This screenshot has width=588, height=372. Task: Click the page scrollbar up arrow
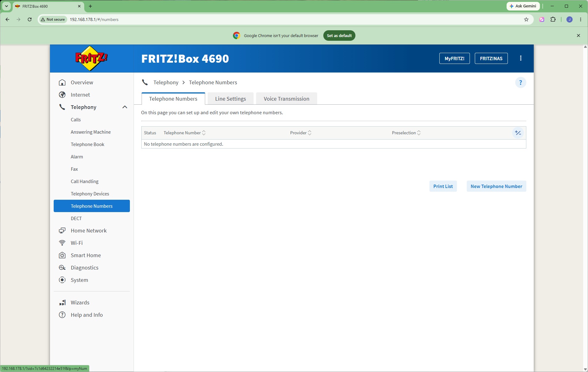click(585, 47)
